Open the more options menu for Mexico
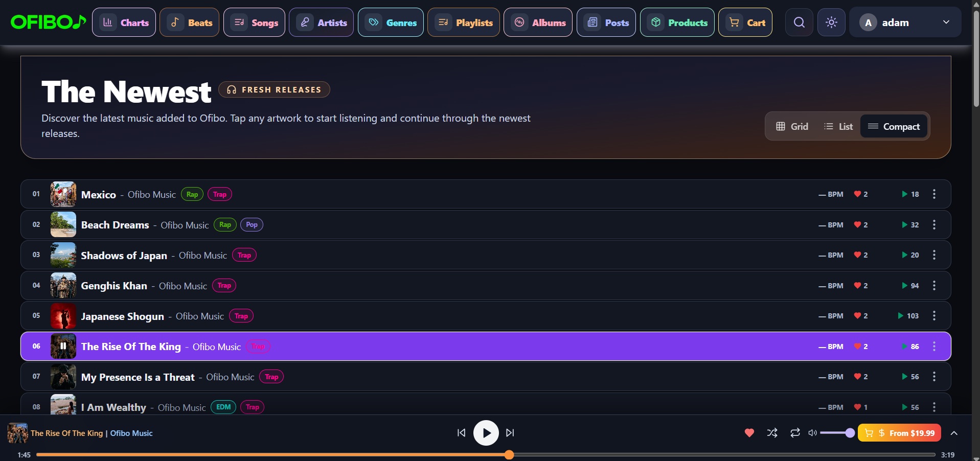The width and height of the screenshot is (980, 461). click(934, 194)
